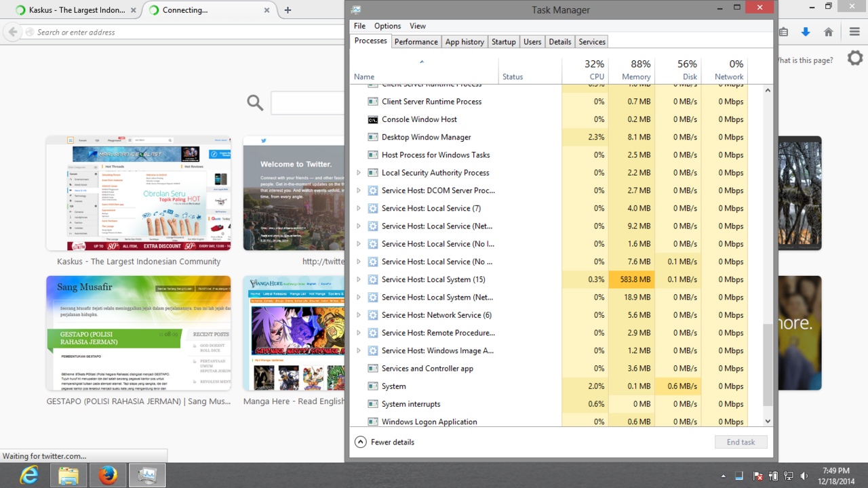
Task: Sort processes by Disk column
Action: pos(677,70)
